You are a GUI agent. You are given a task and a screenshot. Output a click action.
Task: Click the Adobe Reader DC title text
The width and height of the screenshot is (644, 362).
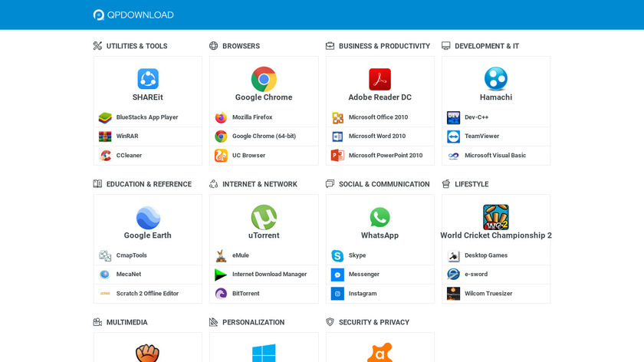coord(380,97)
